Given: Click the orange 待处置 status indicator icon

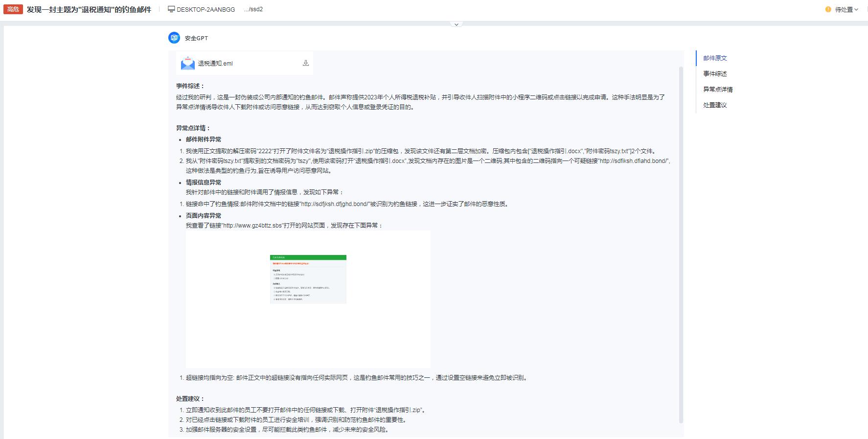Looking at the screenshot, I should pyautogui.click(x=828, y=9).
